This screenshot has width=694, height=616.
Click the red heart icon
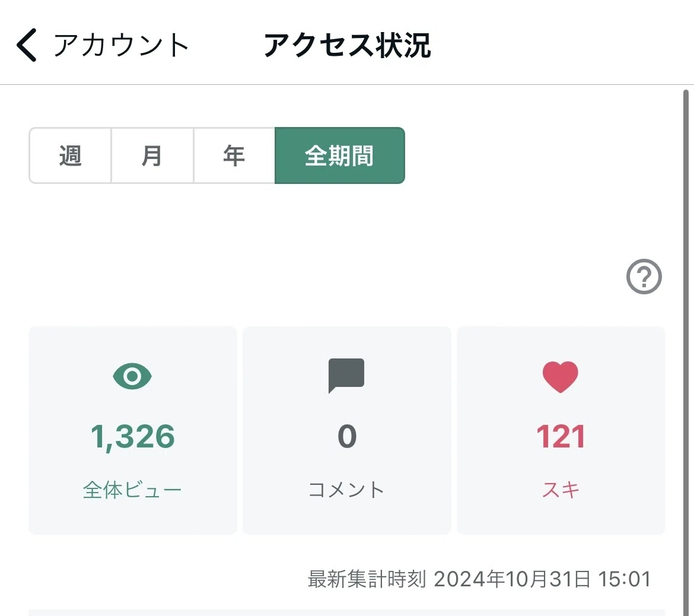[561, 377]
